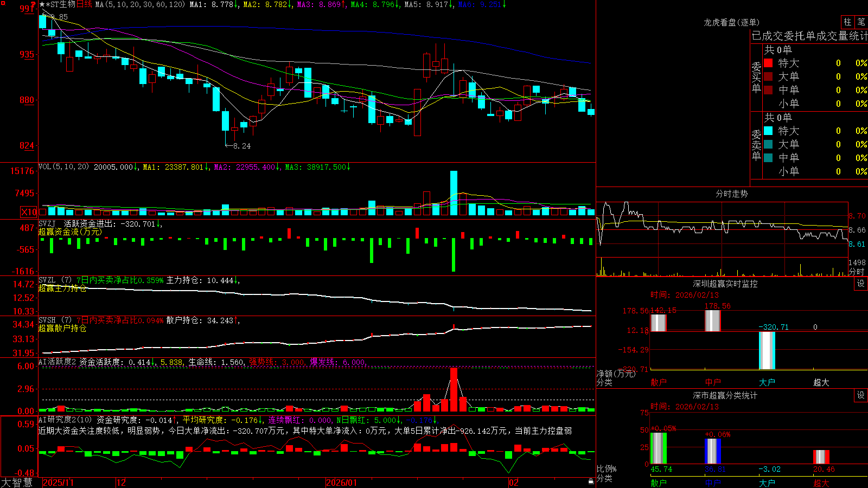Click the SVZJ 活跃资金进出 indicator label
This screenshot has height=488, width=868.
coord(77,223)
